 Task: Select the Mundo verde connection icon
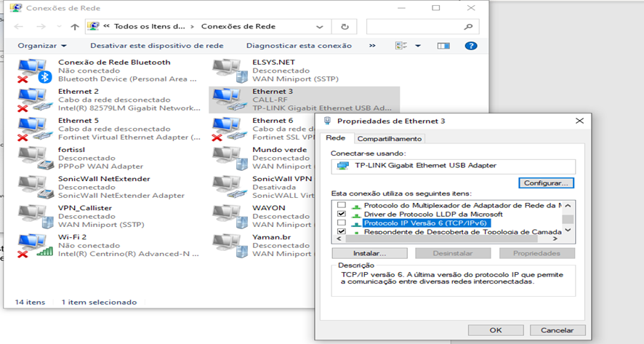pos(229,159)
